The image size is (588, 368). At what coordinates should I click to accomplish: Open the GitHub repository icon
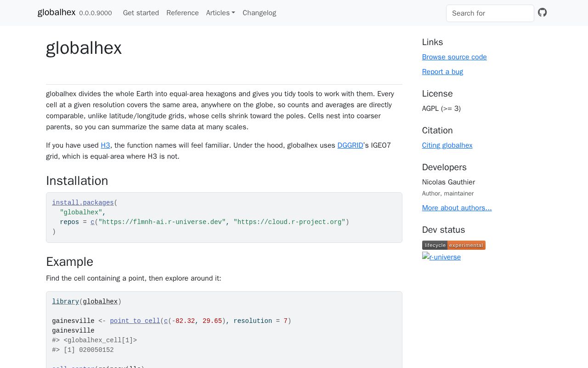coord(543,12)
